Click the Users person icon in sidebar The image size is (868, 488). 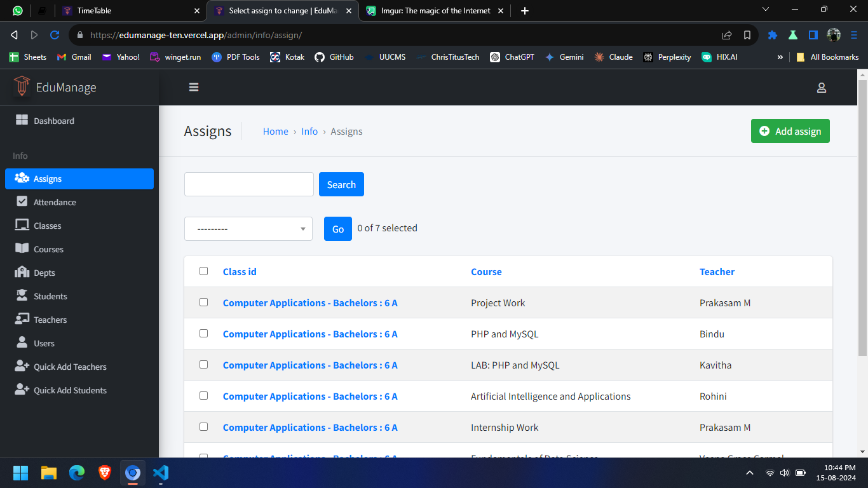(x=22, y=342)
